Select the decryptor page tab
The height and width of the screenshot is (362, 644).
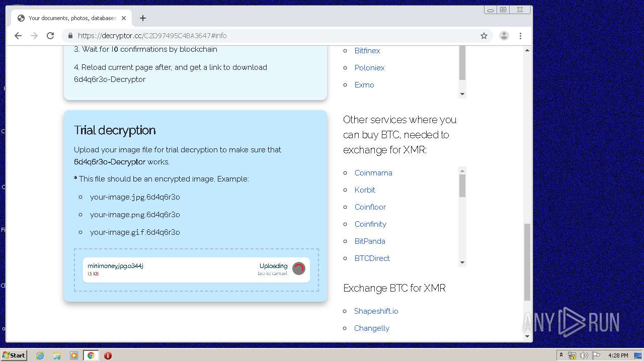click(72, 18)
